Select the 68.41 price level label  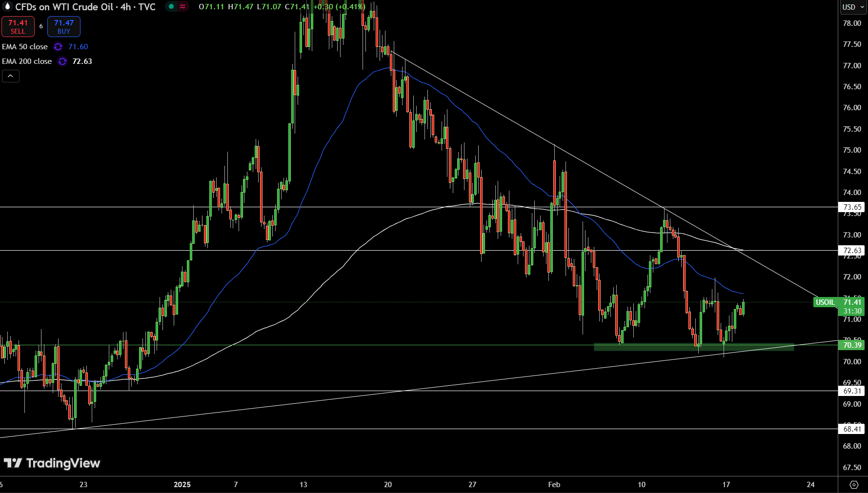tap(852, 429)
